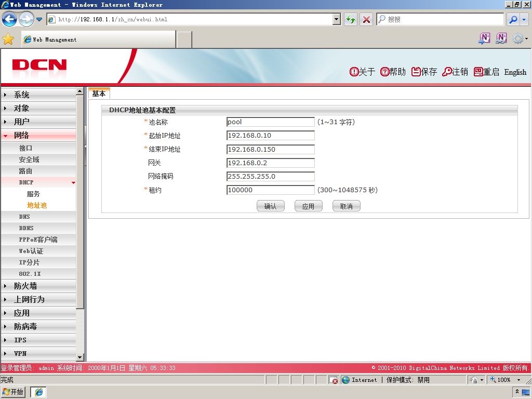Click the popup blocker status icon

[x=334, y=380]
